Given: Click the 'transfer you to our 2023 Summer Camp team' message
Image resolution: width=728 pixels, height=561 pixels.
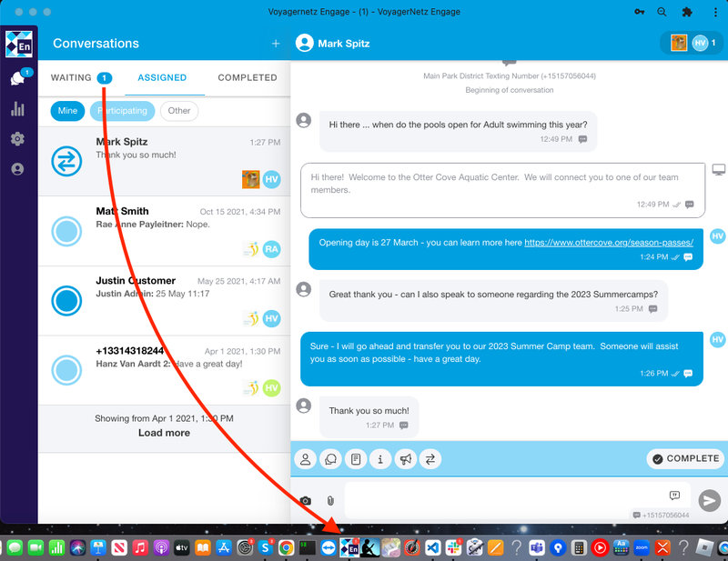Looking at the screenshot, I should 502,358.
